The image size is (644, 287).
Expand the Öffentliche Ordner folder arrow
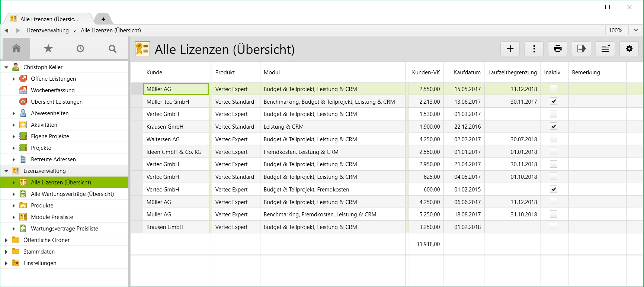pyautogui.click(x=6, y=240)
